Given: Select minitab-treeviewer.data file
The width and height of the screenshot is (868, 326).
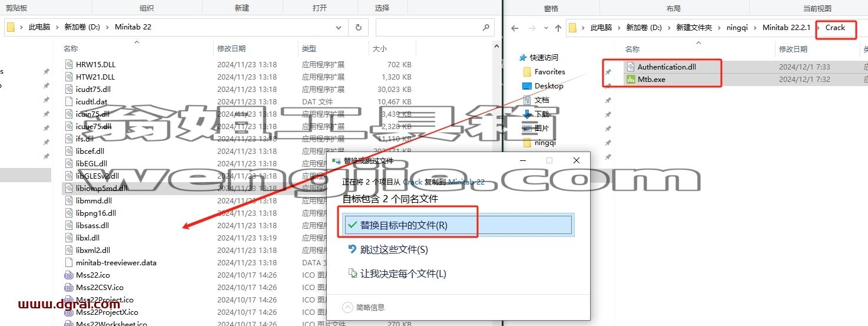Looking at the screenshot, I should click(x=116, y=263).
